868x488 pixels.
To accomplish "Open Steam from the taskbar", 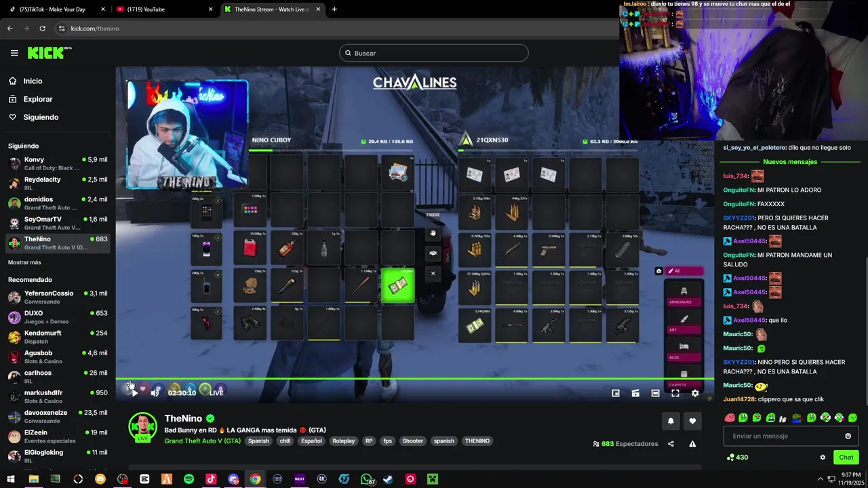I will coord(388,479).
